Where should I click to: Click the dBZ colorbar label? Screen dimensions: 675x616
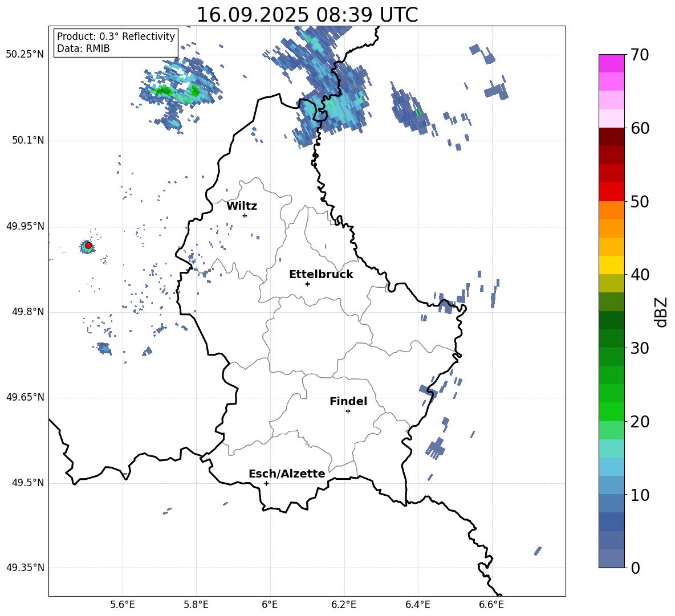point(661,312)
